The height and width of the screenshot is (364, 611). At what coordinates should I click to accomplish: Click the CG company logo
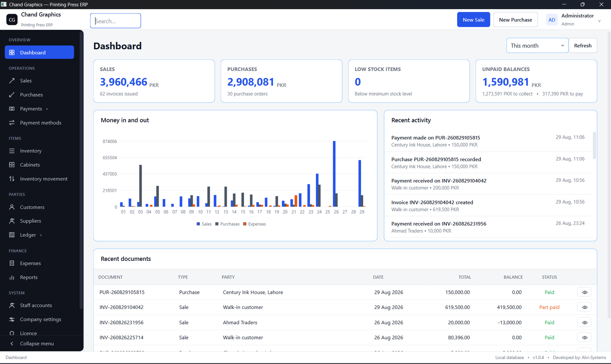(12, 19)
